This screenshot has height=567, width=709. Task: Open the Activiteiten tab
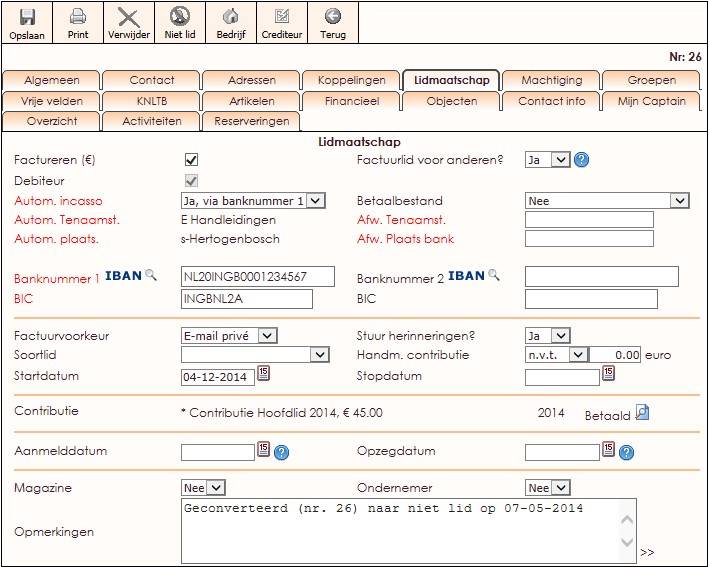click(151, 121)
